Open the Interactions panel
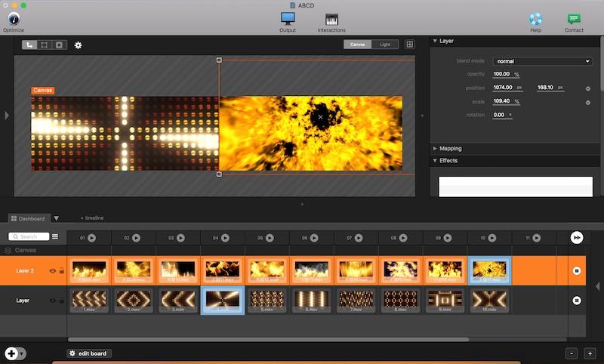Screen dimensions: 604x364 point(331,23)
